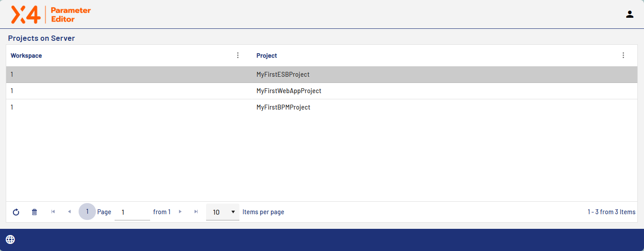Go to the previous page arrow

pos(69,212)
